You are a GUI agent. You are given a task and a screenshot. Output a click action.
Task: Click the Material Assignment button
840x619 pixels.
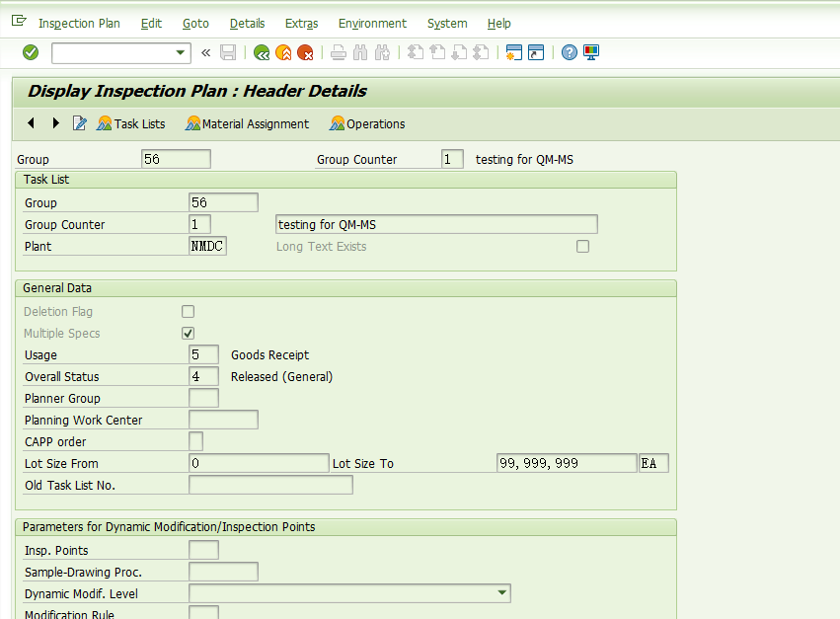point(247,123)
